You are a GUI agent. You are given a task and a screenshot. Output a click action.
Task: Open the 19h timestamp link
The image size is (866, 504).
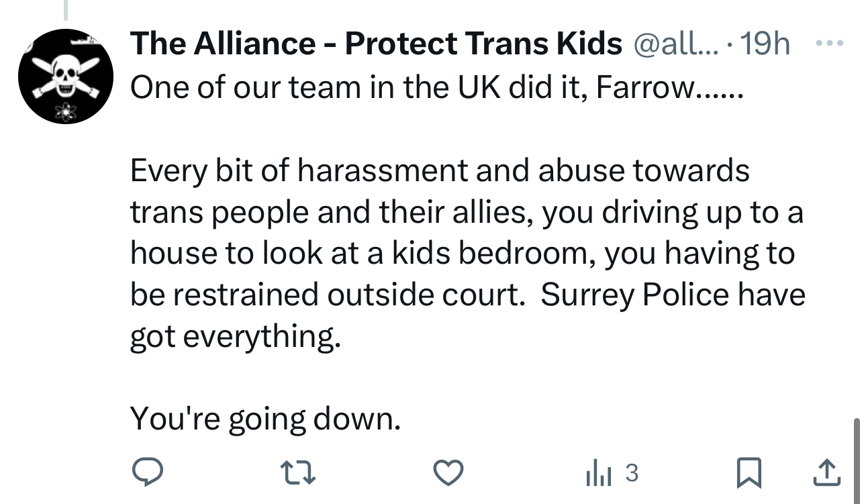tap(767, 44)
